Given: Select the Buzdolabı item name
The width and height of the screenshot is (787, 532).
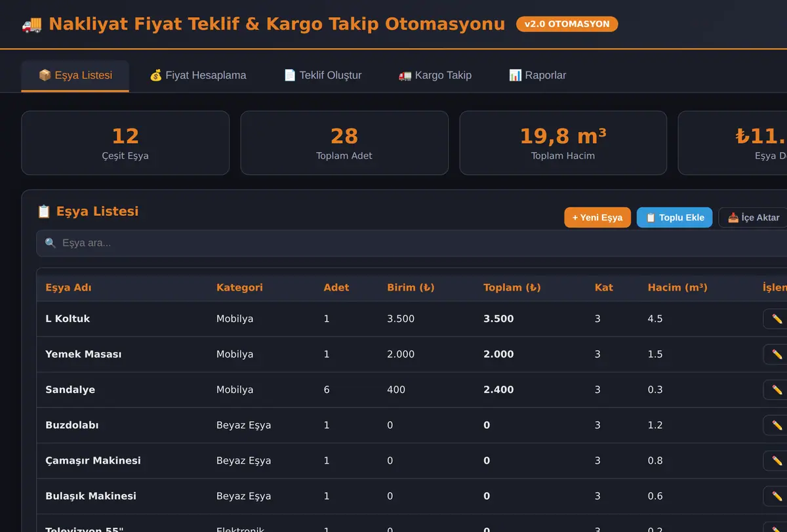Looking at the screenshot, I should tap(72, 425).
